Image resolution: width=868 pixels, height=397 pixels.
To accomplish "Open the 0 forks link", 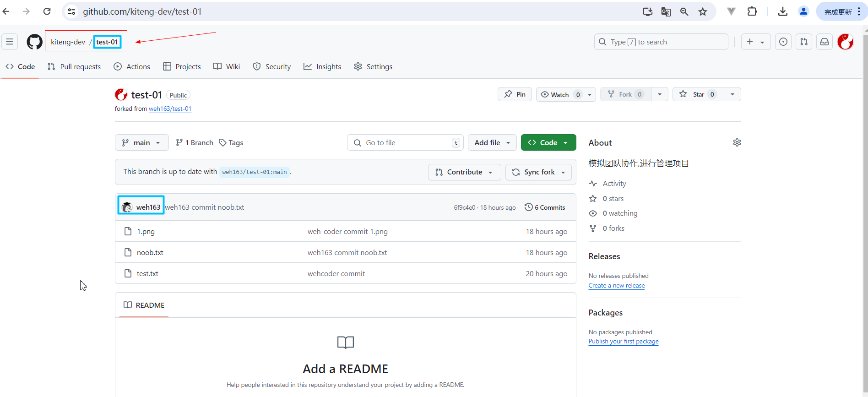I will [613, 228].
